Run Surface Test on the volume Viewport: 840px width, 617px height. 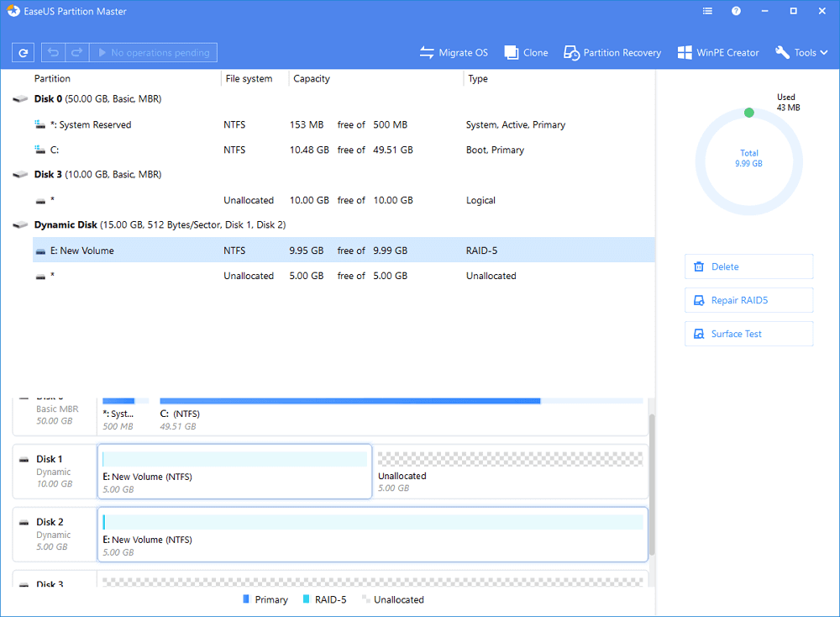pos(748,334)
